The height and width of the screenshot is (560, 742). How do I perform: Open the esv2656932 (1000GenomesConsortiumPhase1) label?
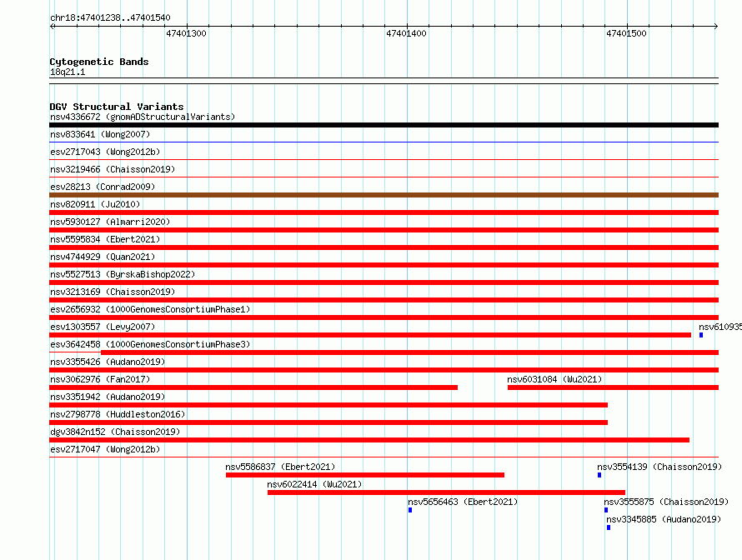click(150, 309)
